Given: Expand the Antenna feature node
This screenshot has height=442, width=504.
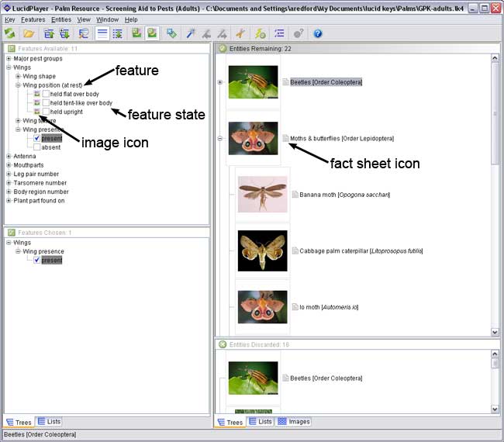Looking at the screenshot, I should pyautogui.click(x=9, y=156).
